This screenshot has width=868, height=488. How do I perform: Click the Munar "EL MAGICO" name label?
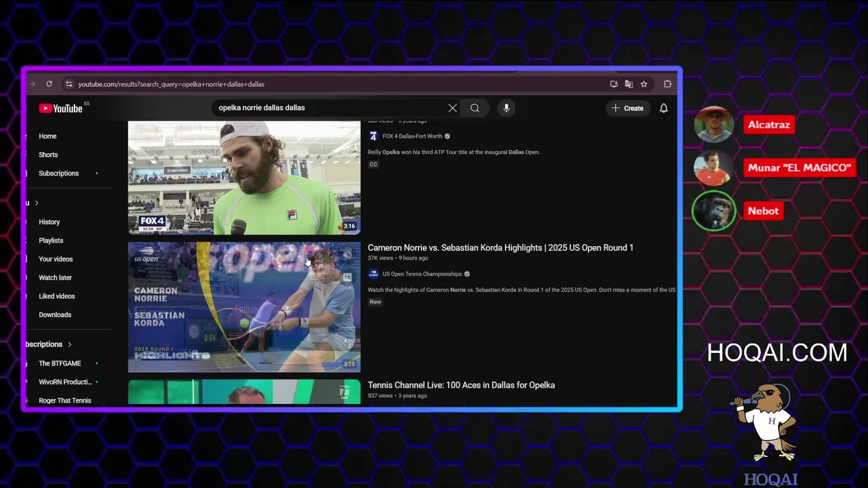[x=799, y=167]
